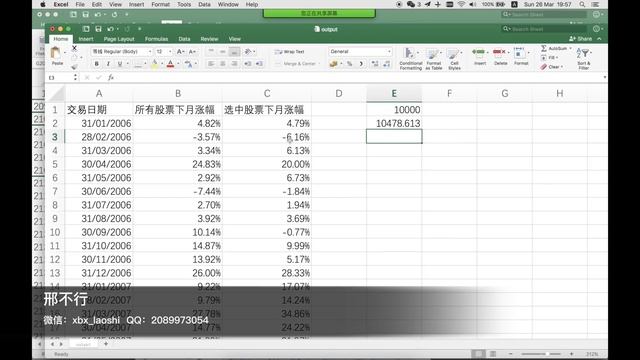Apply fill color with paint bucket icon
Image resolution: width=640 pixels, height=360 pixels.
pos(154,64)
